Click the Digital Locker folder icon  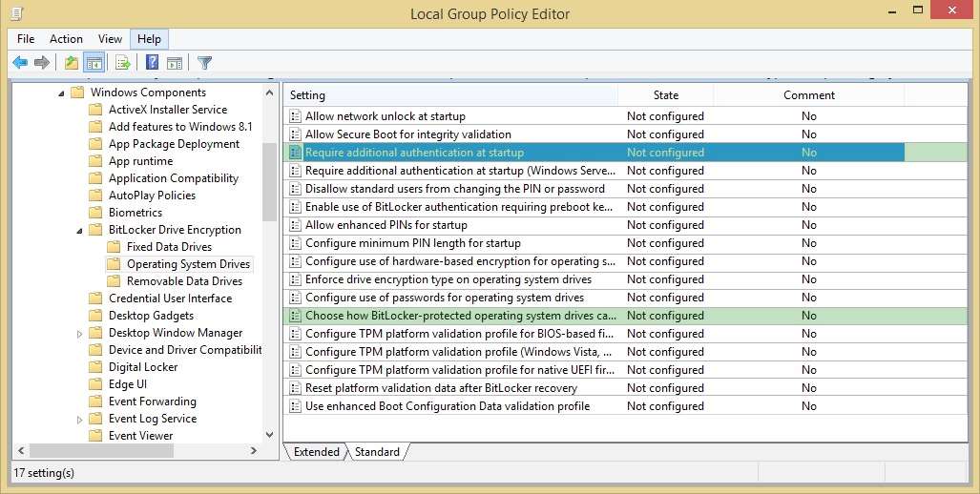(95, 367)
